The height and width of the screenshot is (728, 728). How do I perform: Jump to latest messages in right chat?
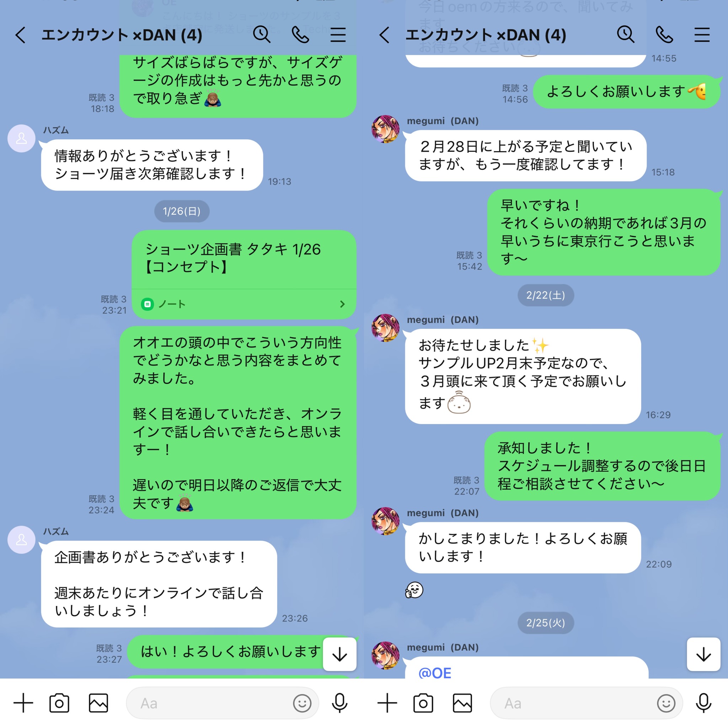pos(704,654)
